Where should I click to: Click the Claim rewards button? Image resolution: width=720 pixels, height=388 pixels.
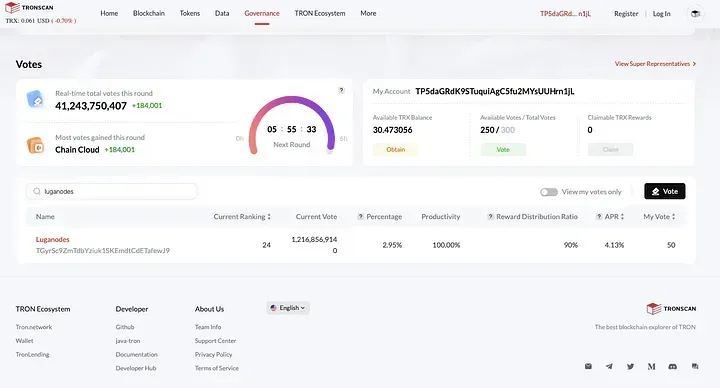(610, 149)
